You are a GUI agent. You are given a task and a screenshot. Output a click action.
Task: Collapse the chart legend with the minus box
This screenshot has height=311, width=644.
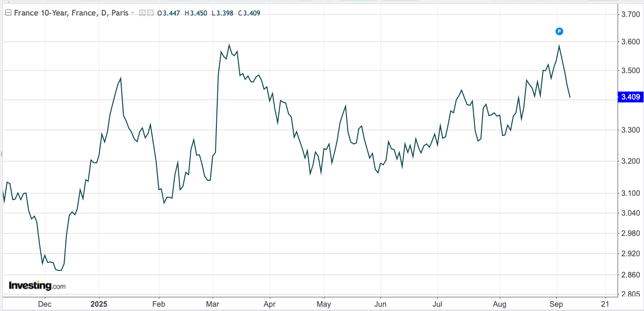click(8, 13)
